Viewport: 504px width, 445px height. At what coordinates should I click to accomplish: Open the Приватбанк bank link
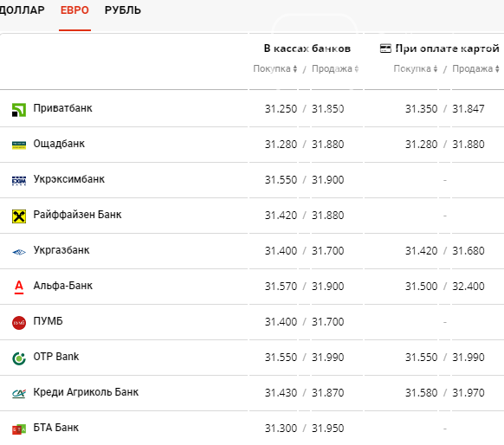[x=62, y=108]
